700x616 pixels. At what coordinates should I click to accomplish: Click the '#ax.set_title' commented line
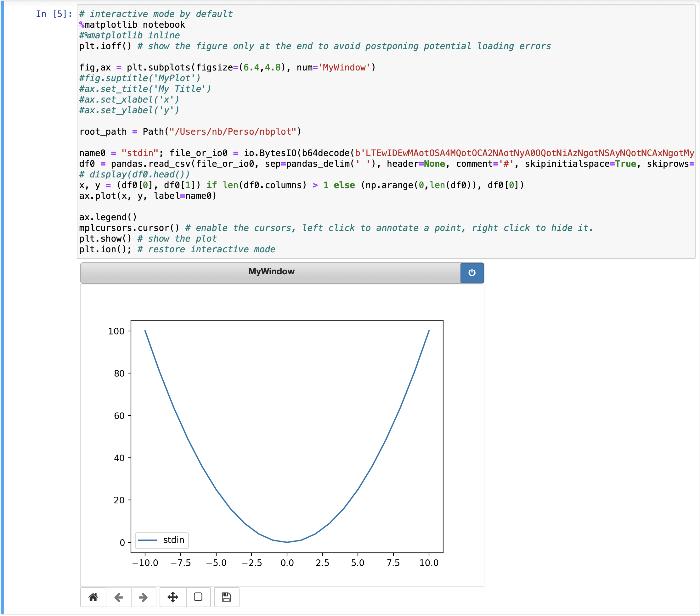(145, 89)
